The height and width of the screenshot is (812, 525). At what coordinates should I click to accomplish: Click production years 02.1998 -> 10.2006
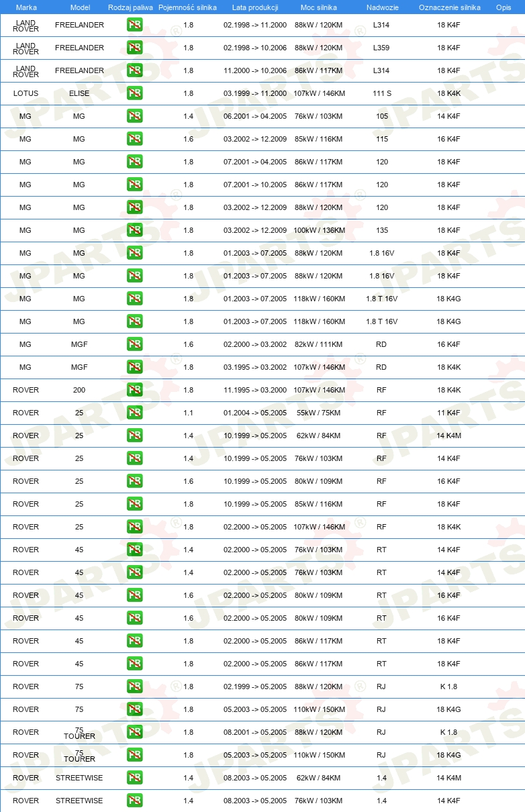click(255, 48)
